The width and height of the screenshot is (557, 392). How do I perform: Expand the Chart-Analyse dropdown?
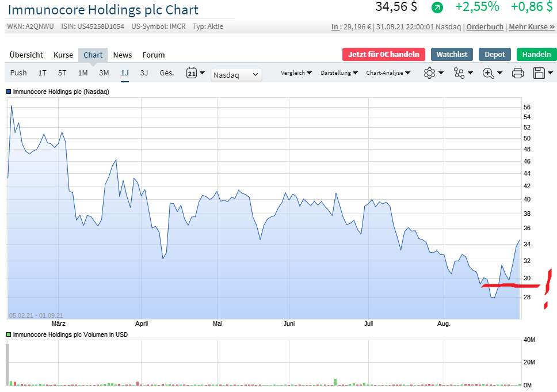click(388, 73)
